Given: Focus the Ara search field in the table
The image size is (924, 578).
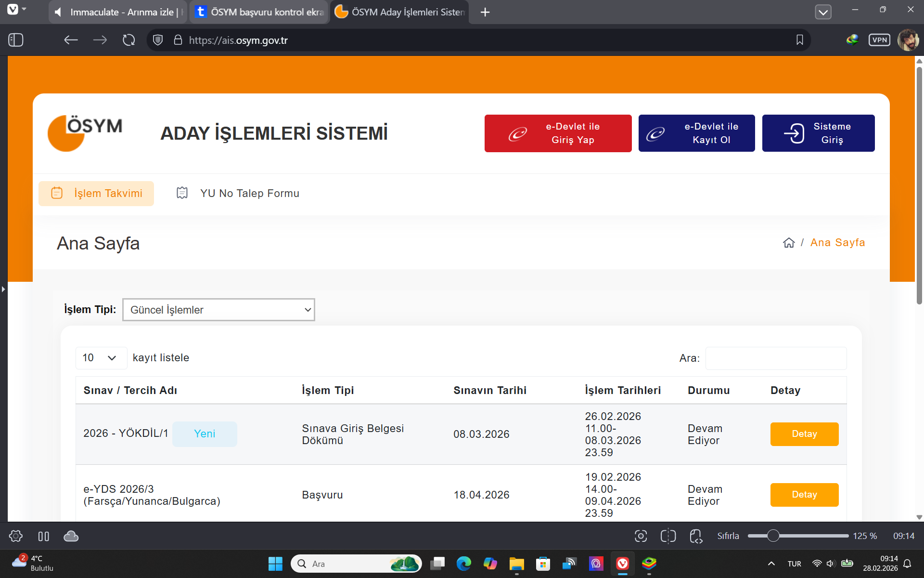Looking at the screenshot, I should click(776, 358).
